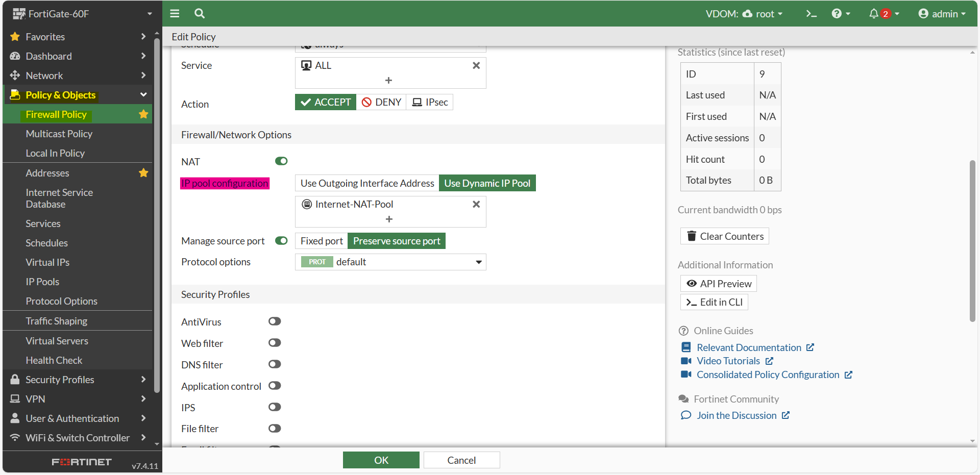980x475 pixels.
Task: Click the Online Guides help icon
Action: point(684,331)
